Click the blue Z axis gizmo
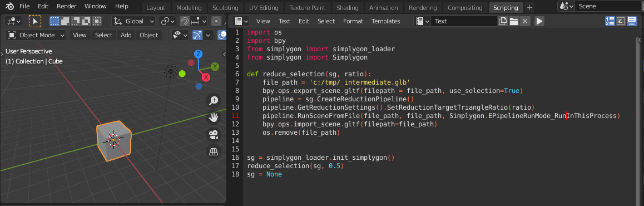644x206 pixels. tap(199, 54)
